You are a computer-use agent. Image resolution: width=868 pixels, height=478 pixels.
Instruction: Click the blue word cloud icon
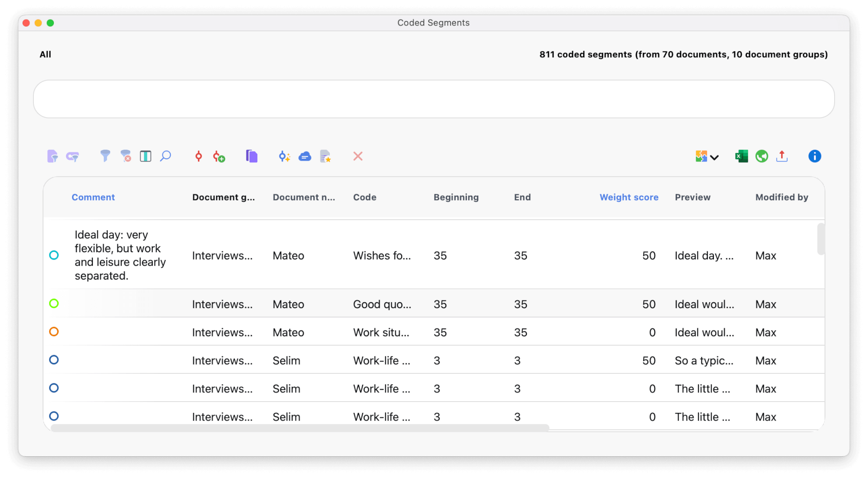coord(305,156)
